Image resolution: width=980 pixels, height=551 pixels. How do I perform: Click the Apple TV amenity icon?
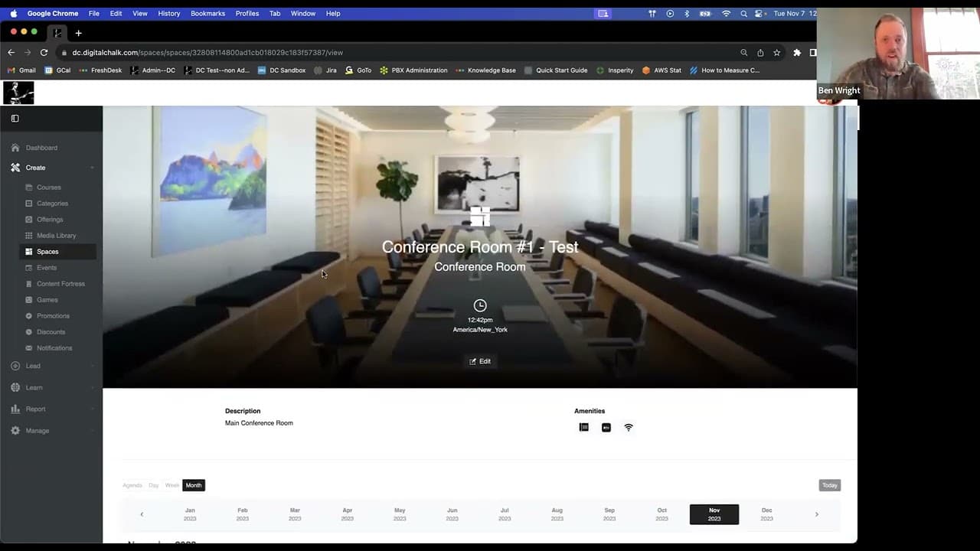pos(606,428)
